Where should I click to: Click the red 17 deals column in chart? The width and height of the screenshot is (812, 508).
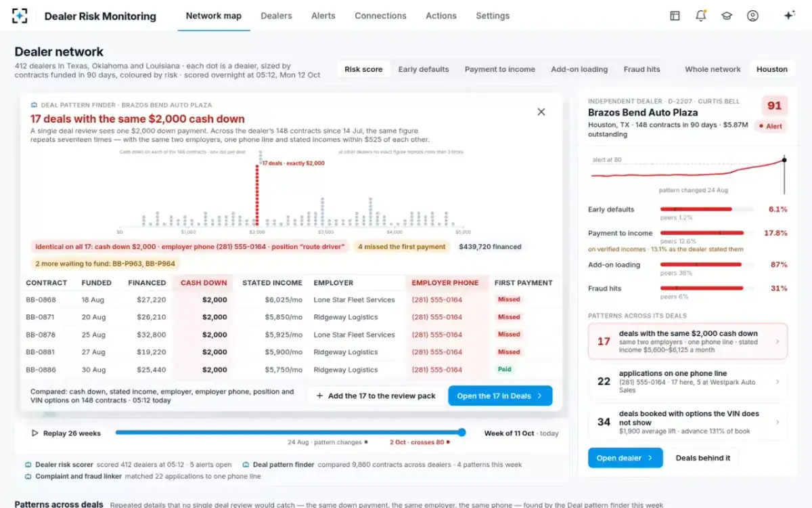click(256, 195)
